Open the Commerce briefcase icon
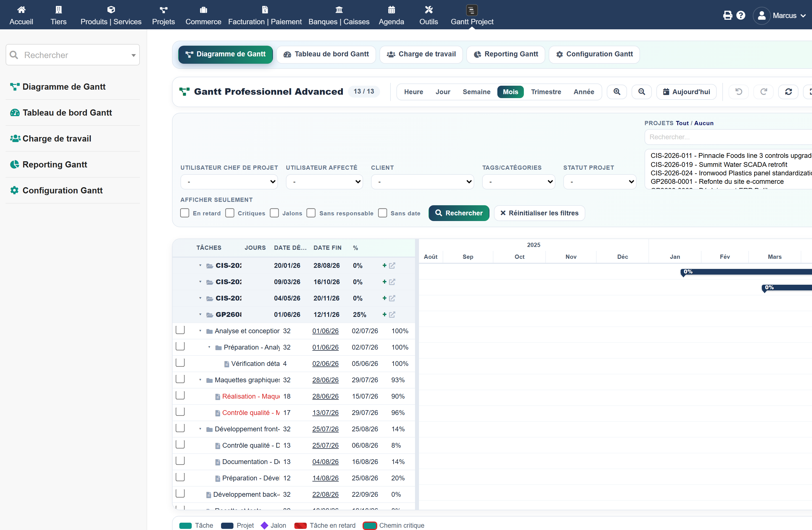 [203, 10]
